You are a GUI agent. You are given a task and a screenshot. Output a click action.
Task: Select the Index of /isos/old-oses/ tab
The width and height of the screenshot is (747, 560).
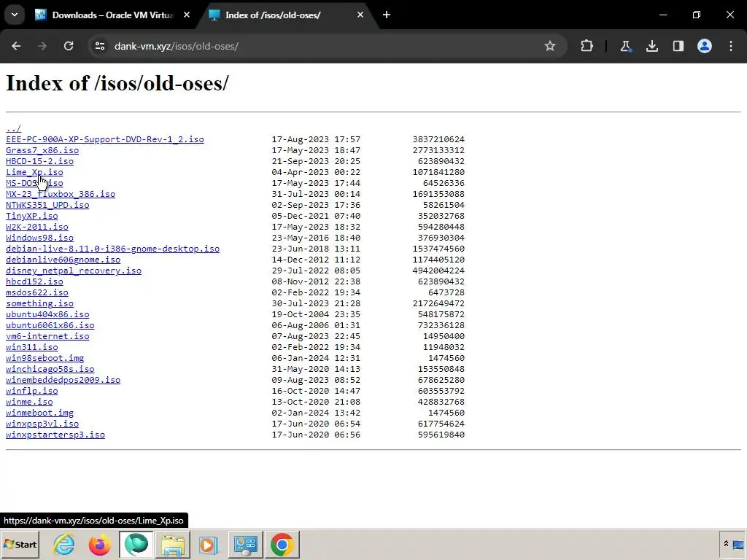point(287,15)
